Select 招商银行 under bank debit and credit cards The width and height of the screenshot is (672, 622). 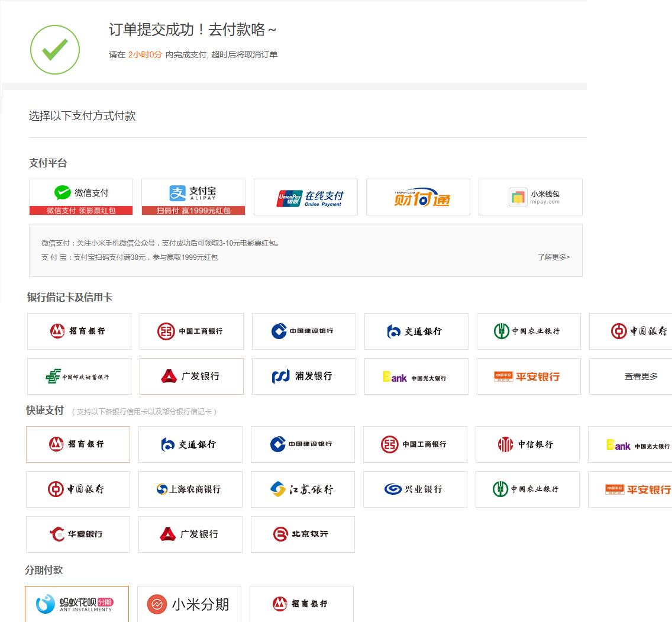pos(79,331)
